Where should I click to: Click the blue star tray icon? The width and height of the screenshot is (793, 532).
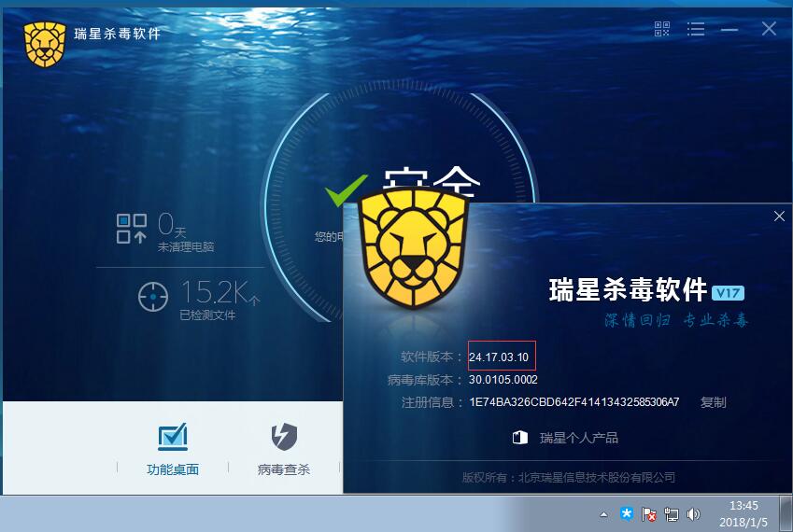627,514
